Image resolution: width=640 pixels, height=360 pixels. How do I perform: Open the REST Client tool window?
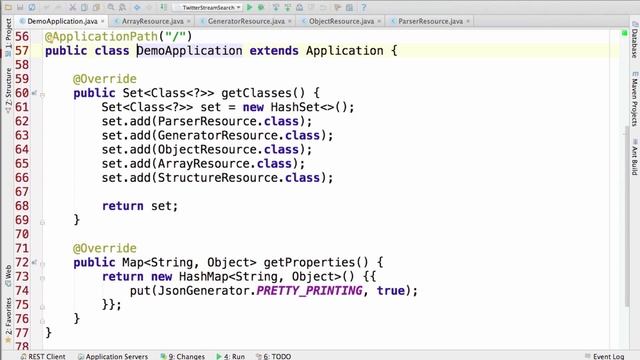tap(43, 356)
